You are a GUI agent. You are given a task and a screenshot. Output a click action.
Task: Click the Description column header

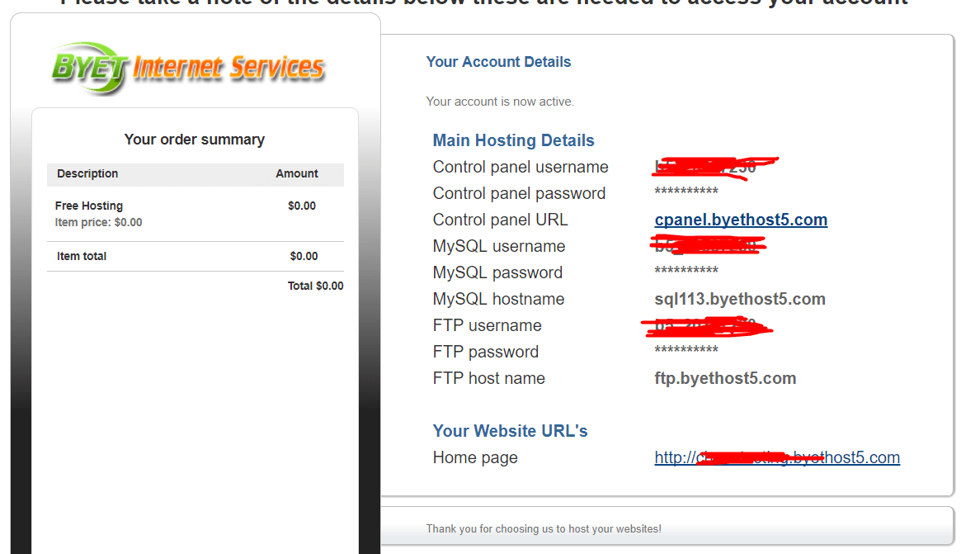87,173
